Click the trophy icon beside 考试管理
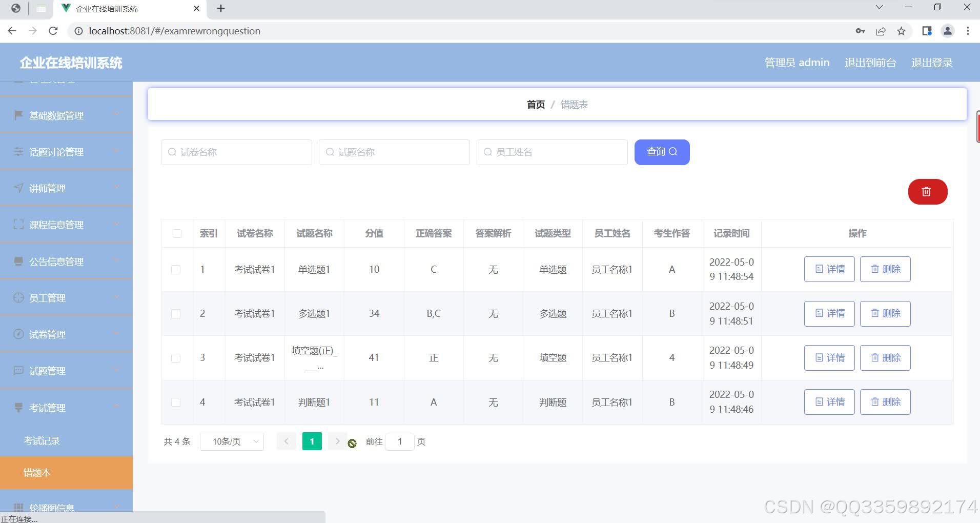The height and width of the screenshot is (523, 980). click(18, 408)
